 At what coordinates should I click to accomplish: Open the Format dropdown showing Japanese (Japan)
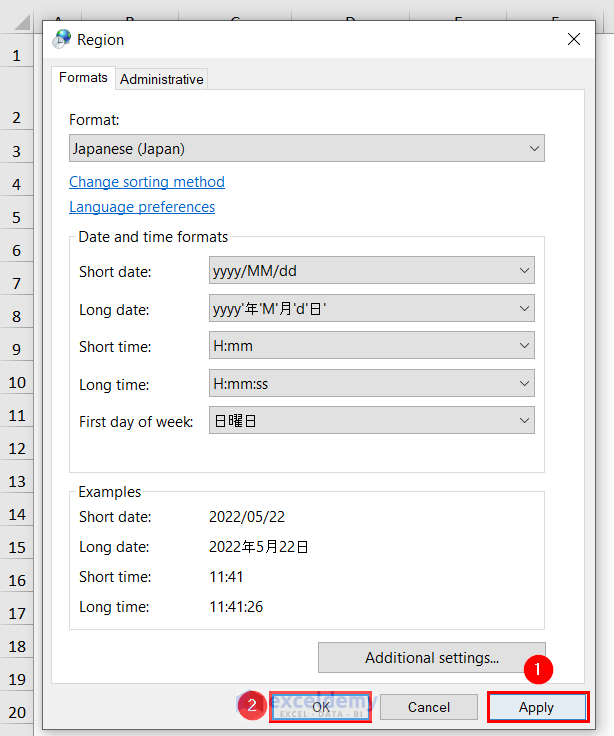306,148
